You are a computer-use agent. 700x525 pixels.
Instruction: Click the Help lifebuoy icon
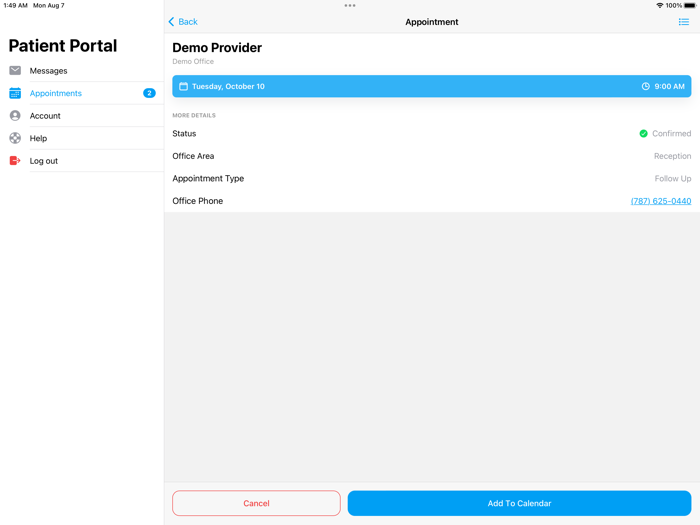tap(15, 138)
